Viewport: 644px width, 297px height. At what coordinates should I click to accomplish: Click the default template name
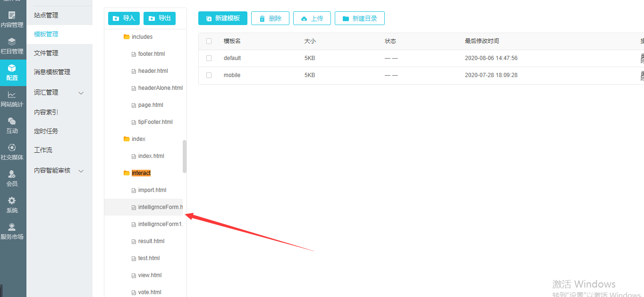click(232, 58)
